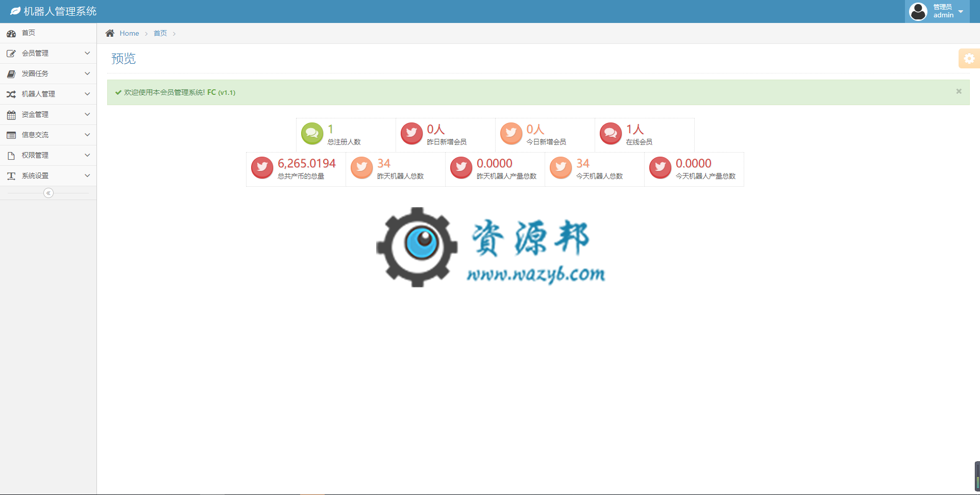Screen dimensions: 980x495
Task: Click the red bird icon for 昨天机器人产量总数
Action: click(x=461, y=167)
